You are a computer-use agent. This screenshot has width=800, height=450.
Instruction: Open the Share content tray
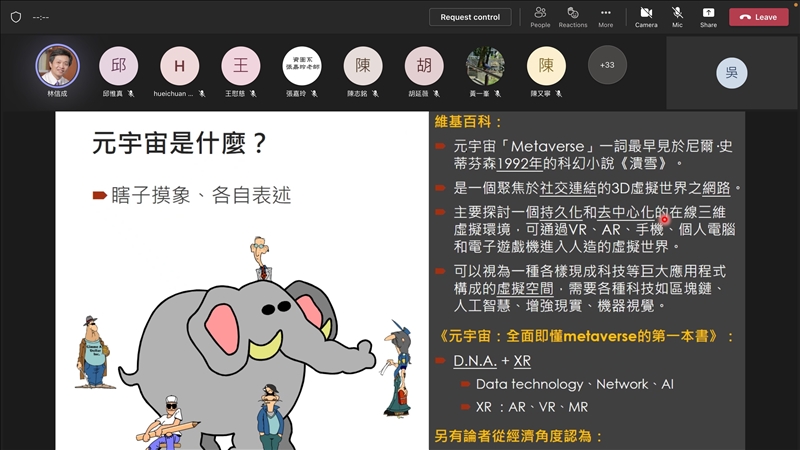point(708,16)
